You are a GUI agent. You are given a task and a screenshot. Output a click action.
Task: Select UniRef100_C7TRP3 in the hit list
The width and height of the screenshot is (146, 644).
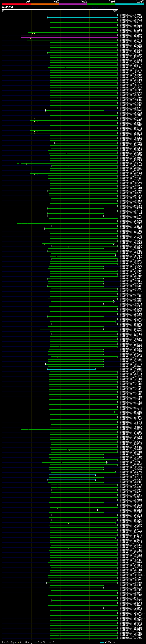[x=131, y=389]
